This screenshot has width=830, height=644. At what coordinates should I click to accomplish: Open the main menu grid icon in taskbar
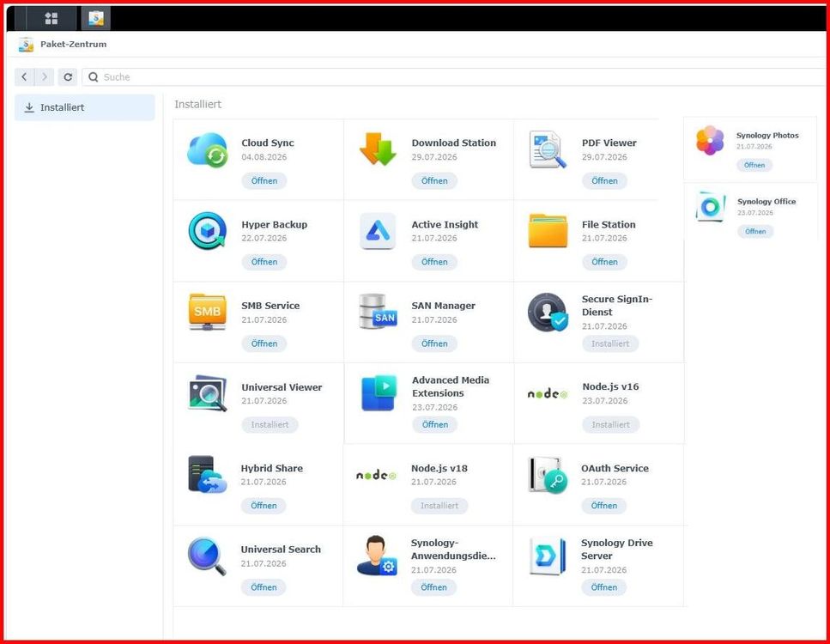pyautogui.click(x=51, y=19)
